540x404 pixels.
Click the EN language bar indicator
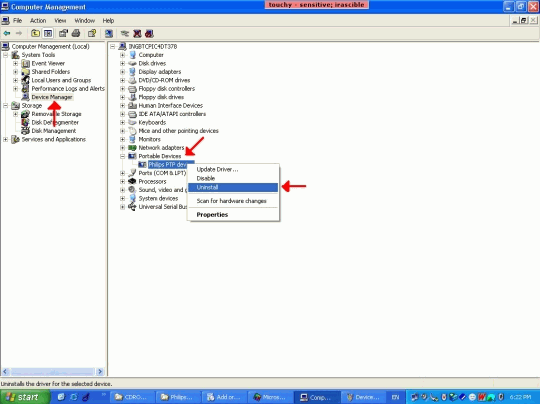click(395, 397)
